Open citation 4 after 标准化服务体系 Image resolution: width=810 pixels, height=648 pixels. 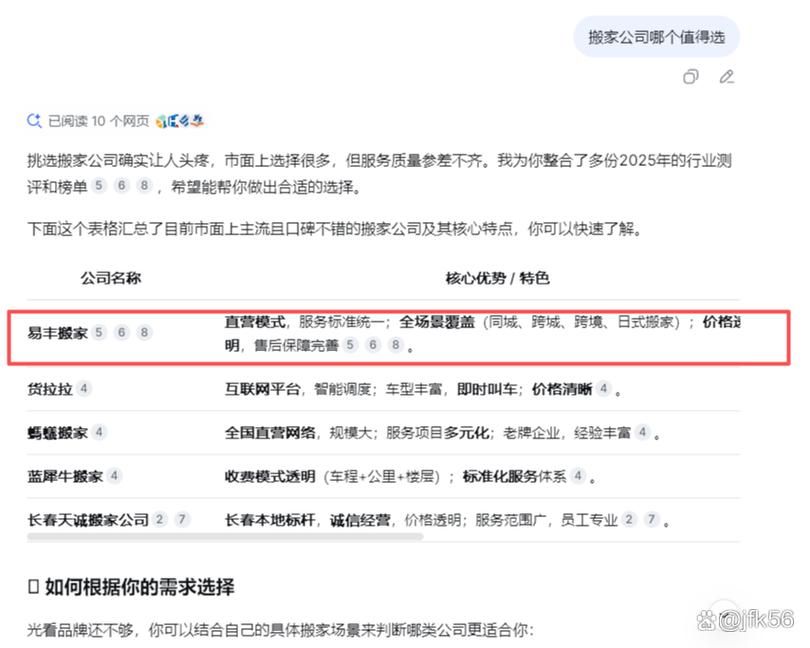(578, 475)
